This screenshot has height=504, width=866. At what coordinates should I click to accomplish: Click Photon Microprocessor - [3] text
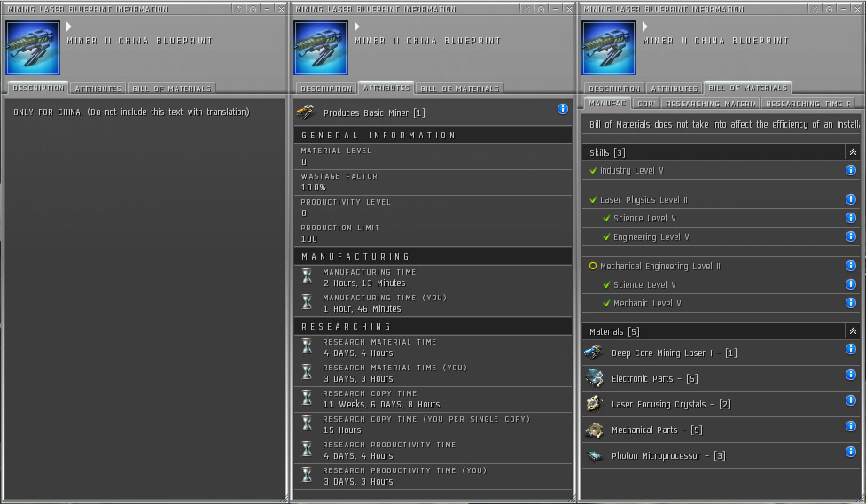point(668,455)
